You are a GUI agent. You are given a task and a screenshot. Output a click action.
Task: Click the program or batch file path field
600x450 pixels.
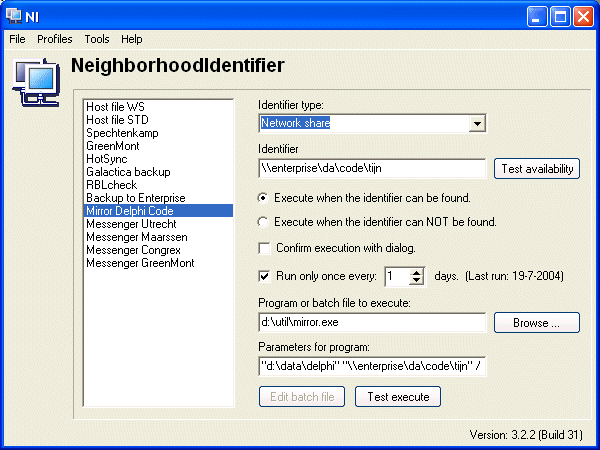pos(372,323)
